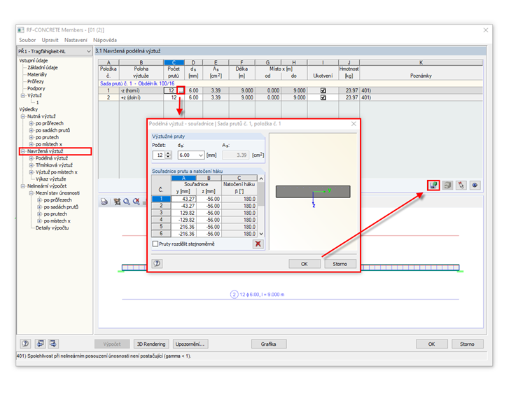Click the help icon in coordinates dialog

tap(157, 263)
